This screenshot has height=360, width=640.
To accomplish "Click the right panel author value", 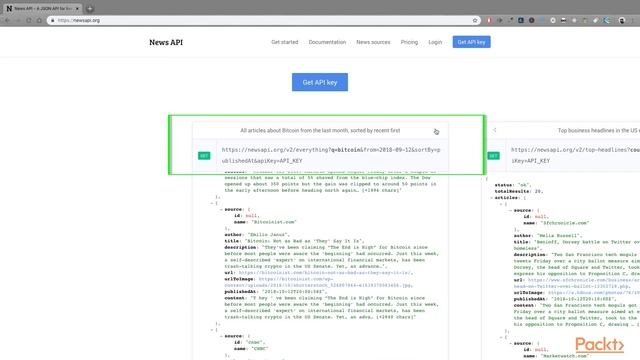I will click(559, 236).
